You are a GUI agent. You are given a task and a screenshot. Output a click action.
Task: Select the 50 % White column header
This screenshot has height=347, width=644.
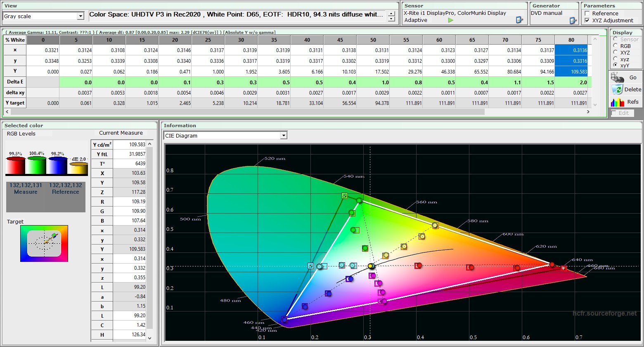373,40
